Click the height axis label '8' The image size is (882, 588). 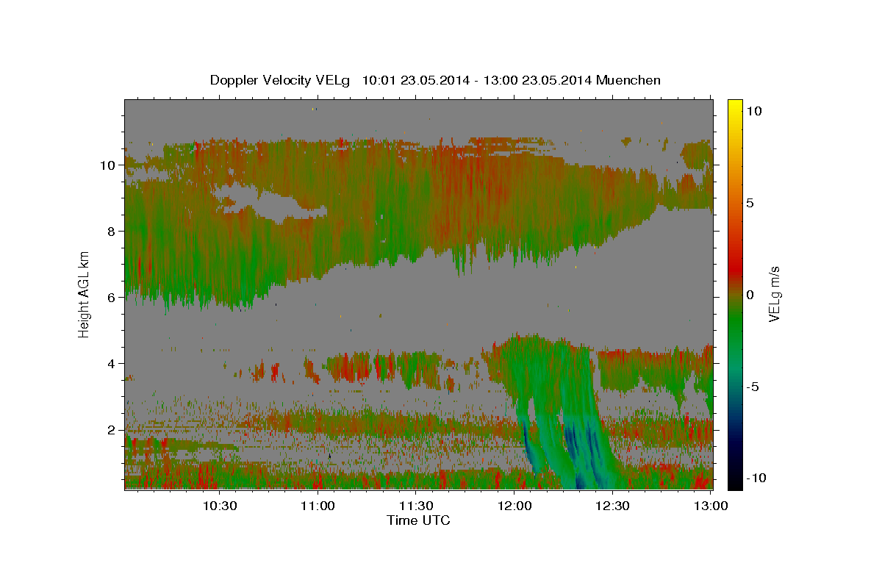click(113, 232)
